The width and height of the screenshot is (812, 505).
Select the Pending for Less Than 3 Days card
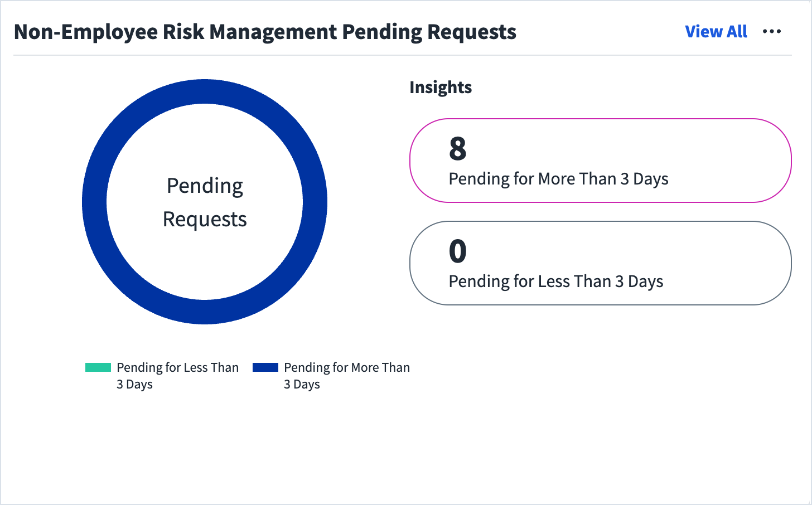pos(601,263)
